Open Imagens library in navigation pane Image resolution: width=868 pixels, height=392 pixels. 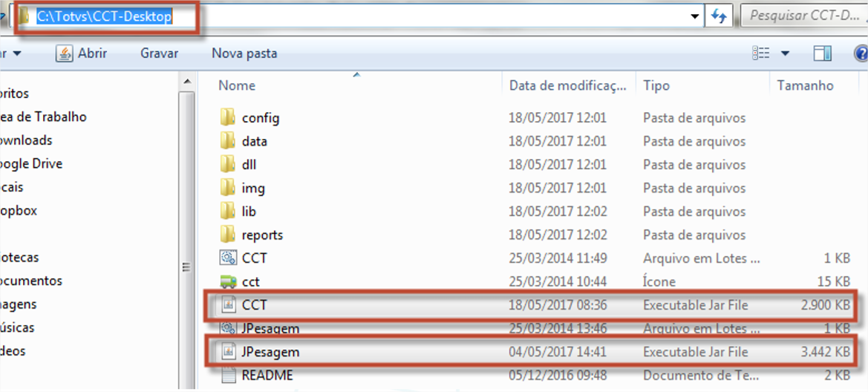pos(19,304)
